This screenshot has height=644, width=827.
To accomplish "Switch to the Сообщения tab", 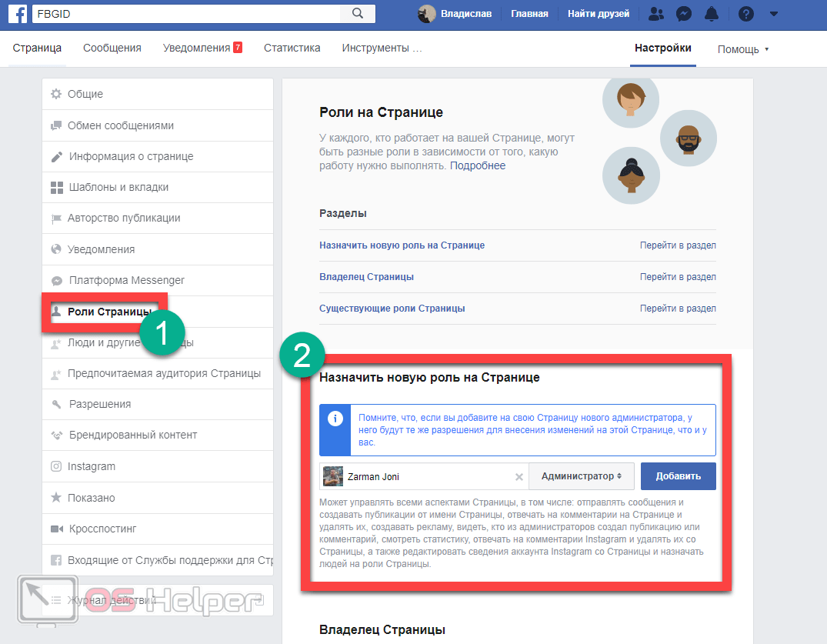I will coord(112,48).
